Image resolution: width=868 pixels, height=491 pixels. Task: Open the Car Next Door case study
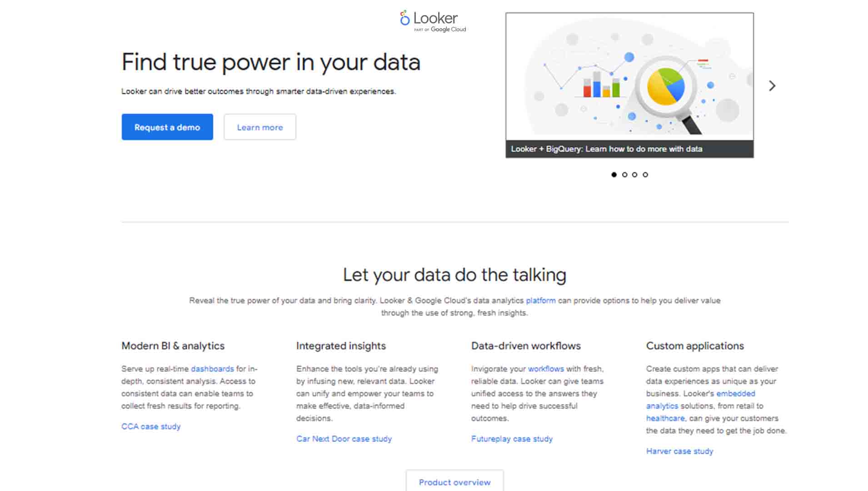click(x=344, y=439)
